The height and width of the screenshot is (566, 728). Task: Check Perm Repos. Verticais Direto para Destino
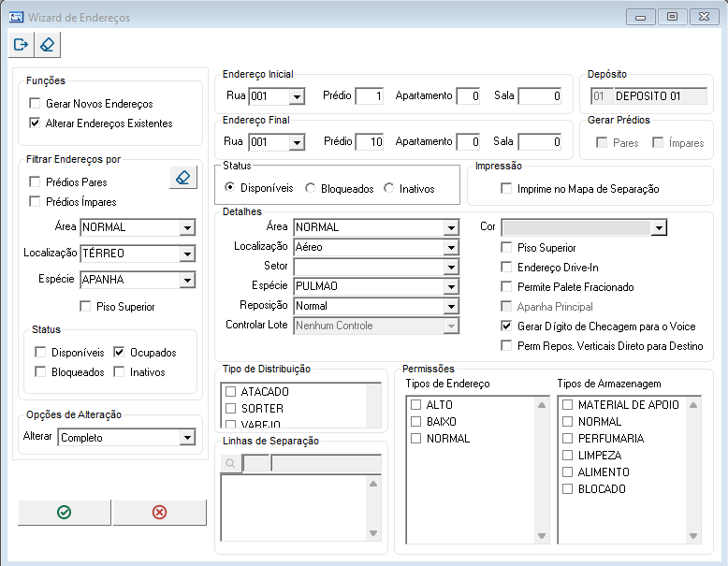point(506,345)
